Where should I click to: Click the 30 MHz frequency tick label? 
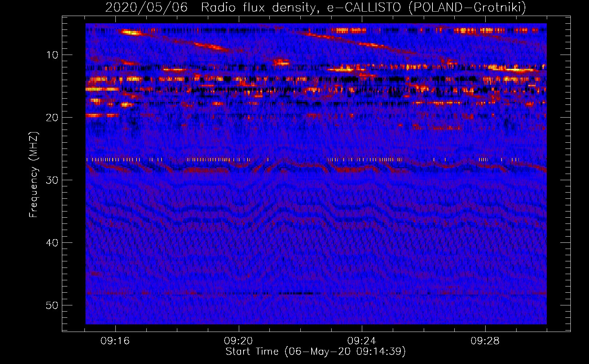point(52,180)
